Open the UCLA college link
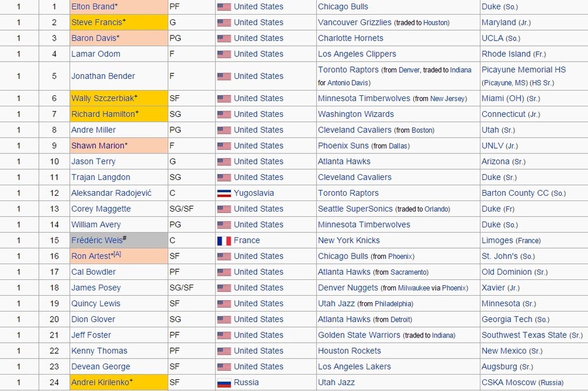The width and height of the screenshot is (588, 391). pos(492,38)
